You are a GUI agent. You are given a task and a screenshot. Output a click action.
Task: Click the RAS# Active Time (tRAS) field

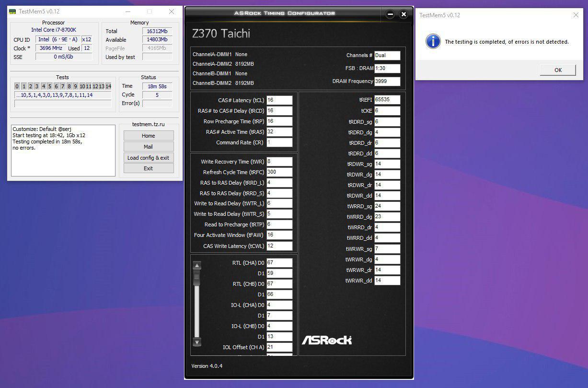[279, 132]
